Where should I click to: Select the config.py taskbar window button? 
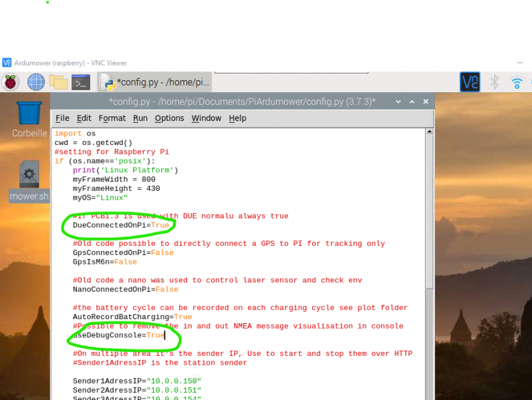point(154,82)
